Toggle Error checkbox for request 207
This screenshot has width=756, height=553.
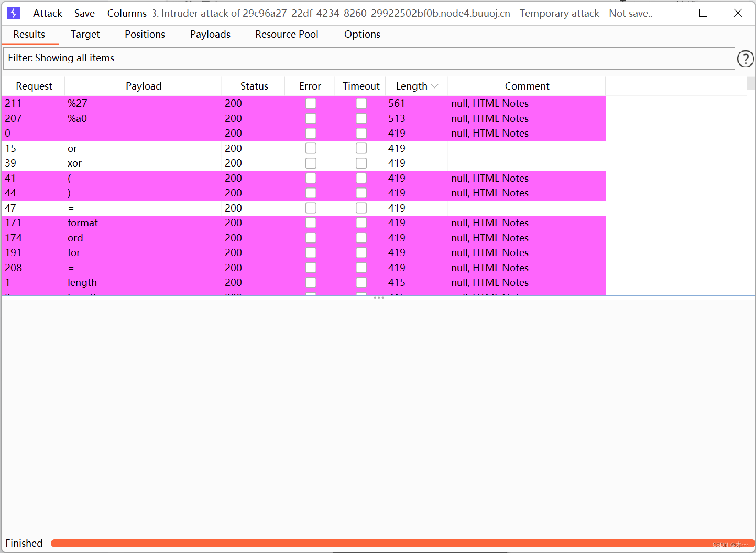tap(311, 118)
